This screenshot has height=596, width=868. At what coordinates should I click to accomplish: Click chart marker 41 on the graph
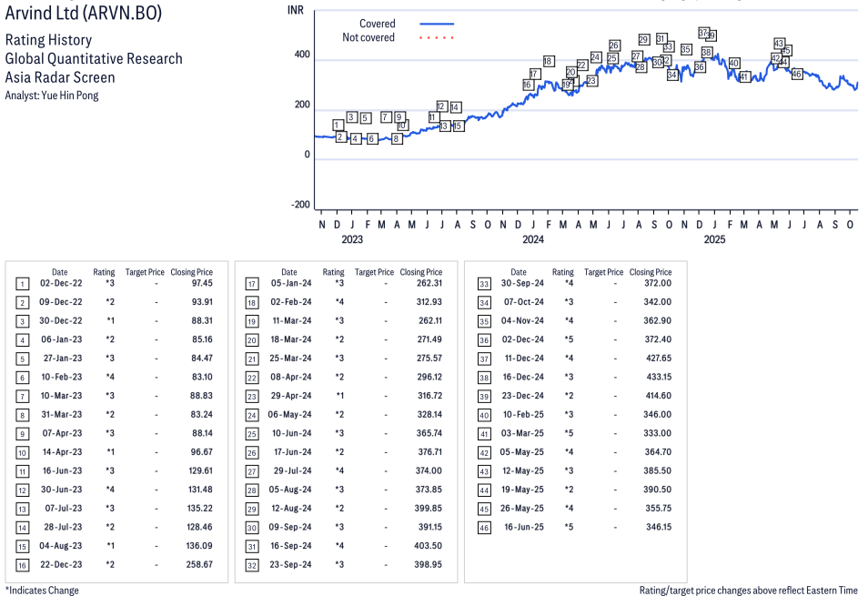pyautogui.click(x=744, y=76)
